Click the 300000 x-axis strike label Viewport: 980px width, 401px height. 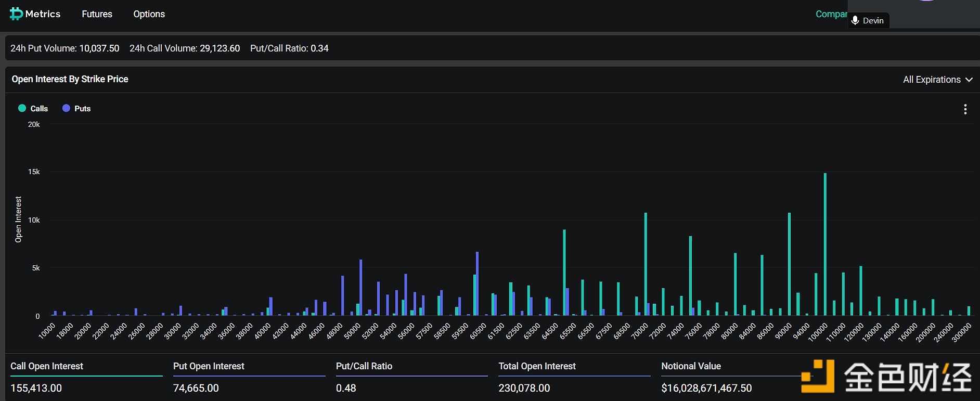[x=962, y=333]
